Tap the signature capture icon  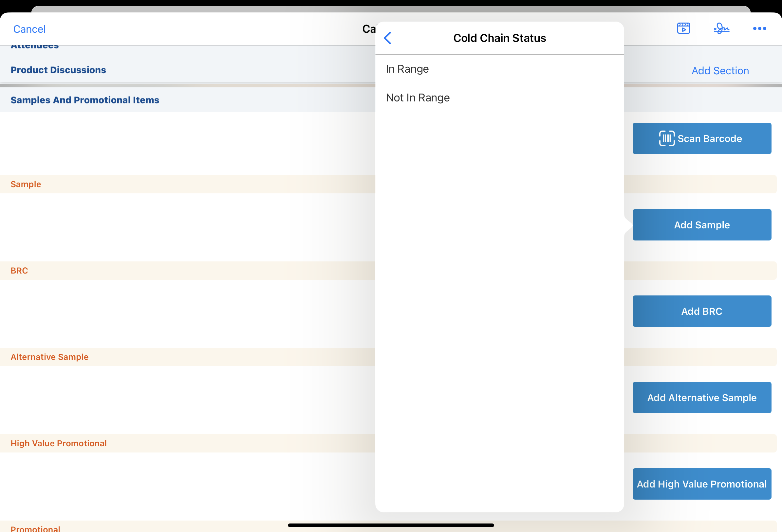pyautogui.click(x=721, y=28)
